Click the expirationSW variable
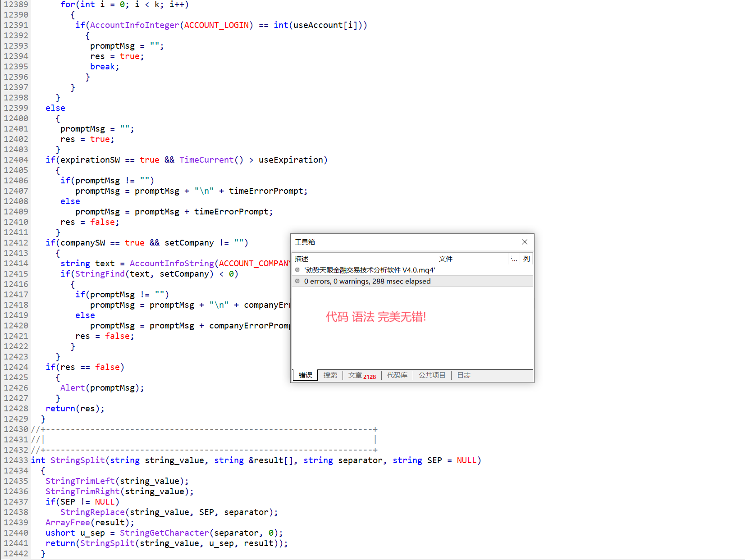Image resolution: width=745 pixels, height=560 pixels. [90, 160]
